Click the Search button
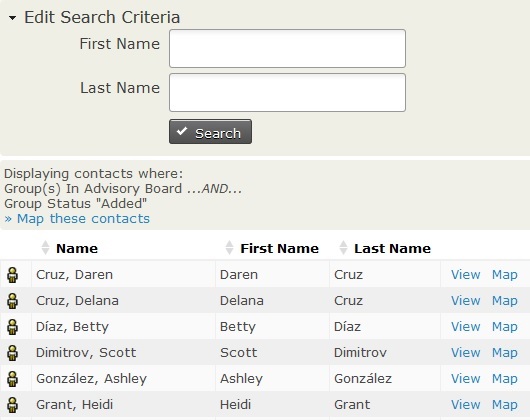Screen dimensions: 530x420 tap(210, 132)
